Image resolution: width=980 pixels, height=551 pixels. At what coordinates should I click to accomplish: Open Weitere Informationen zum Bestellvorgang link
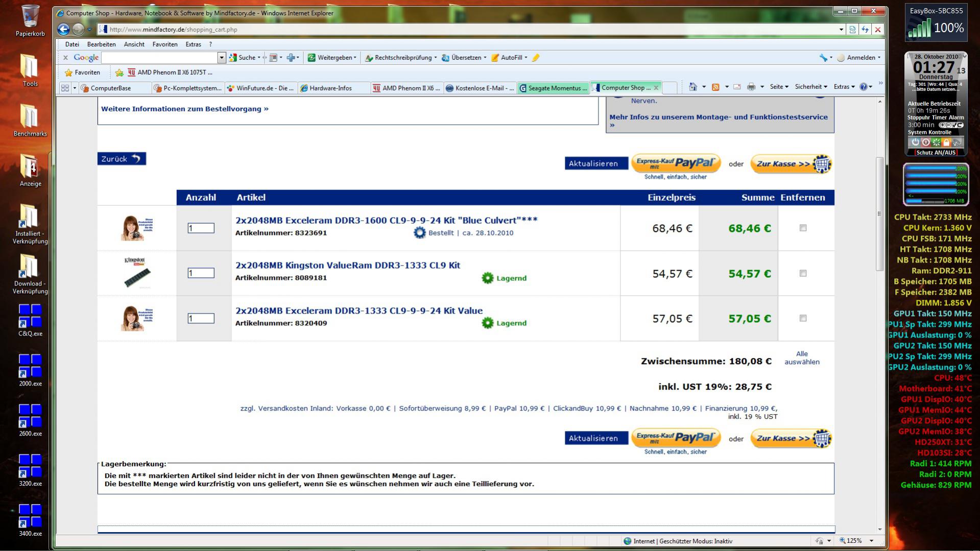[185, 109]
